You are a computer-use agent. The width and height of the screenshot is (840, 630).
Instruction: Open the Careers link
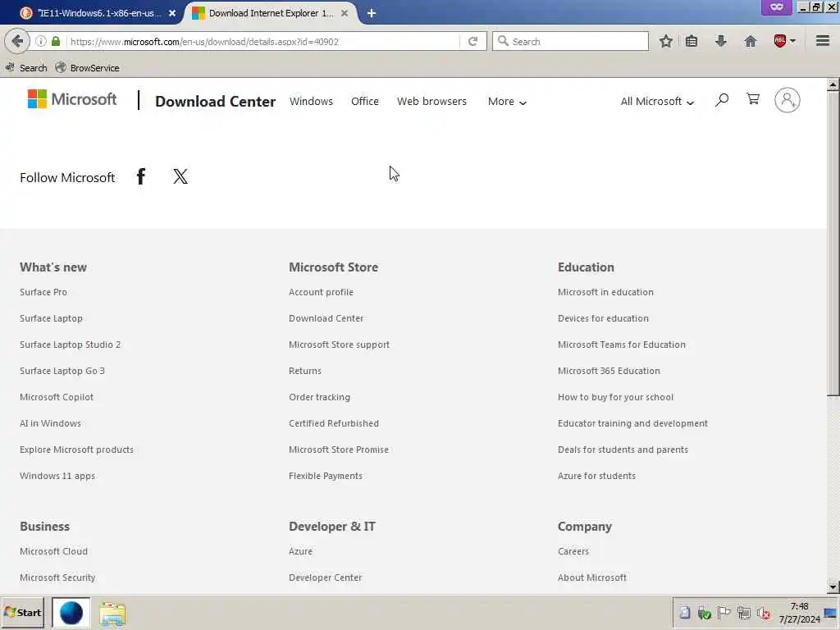(573, 551)
